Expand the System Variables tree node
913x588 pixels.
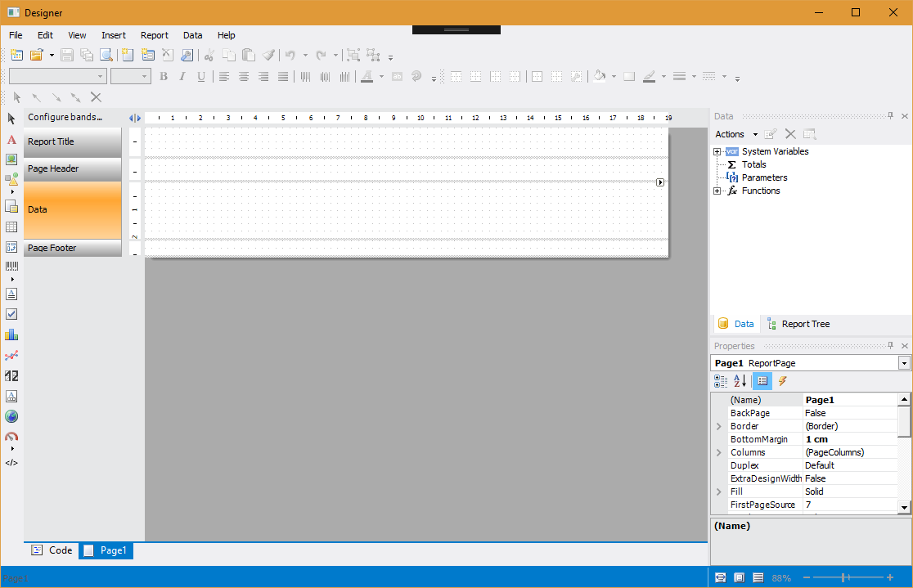point(717,151)
